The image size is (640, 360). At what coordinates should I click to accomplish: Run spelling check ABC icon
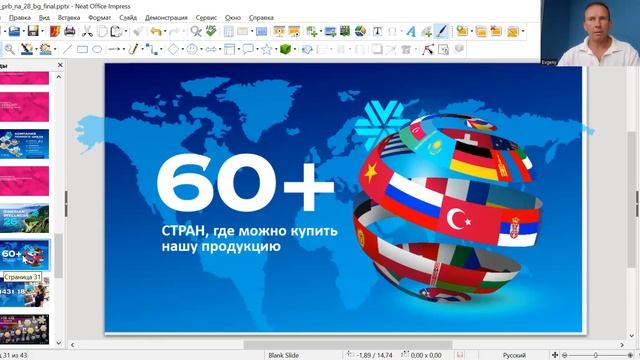click(x=211, y=31)
